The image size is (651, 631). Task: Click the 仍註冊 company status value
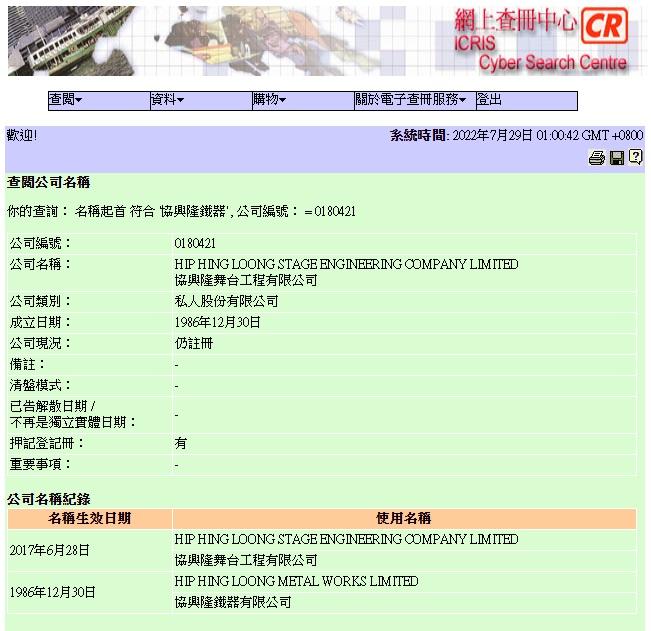click(x=194, y=343)
